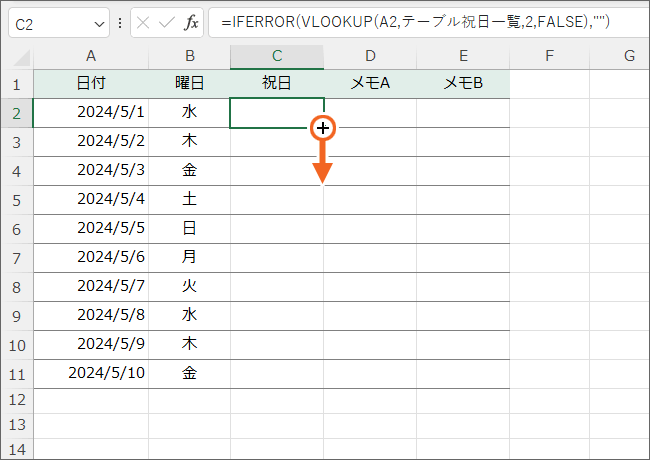Click the Name Box showing C2
The image size is (650, 460).
point(59,23)
